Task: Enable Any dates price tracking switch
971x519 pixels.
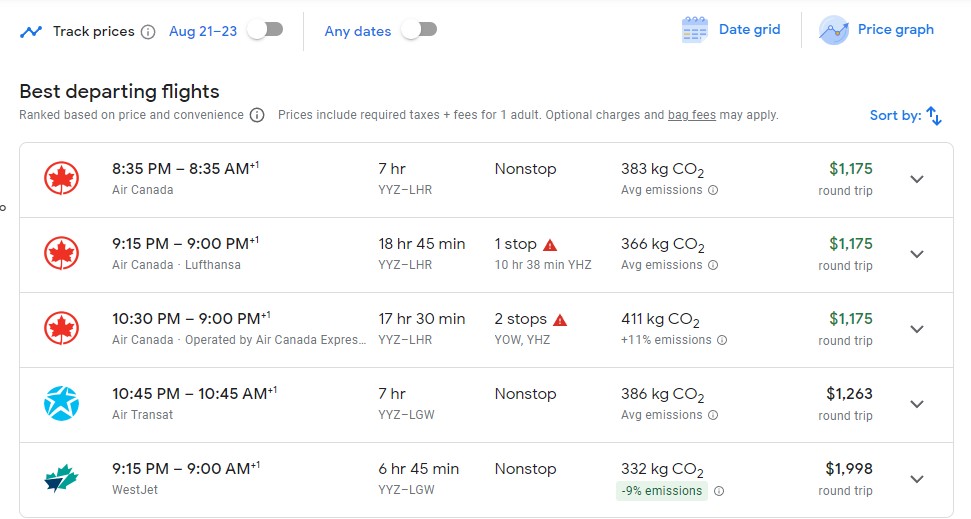Action: 420,30
